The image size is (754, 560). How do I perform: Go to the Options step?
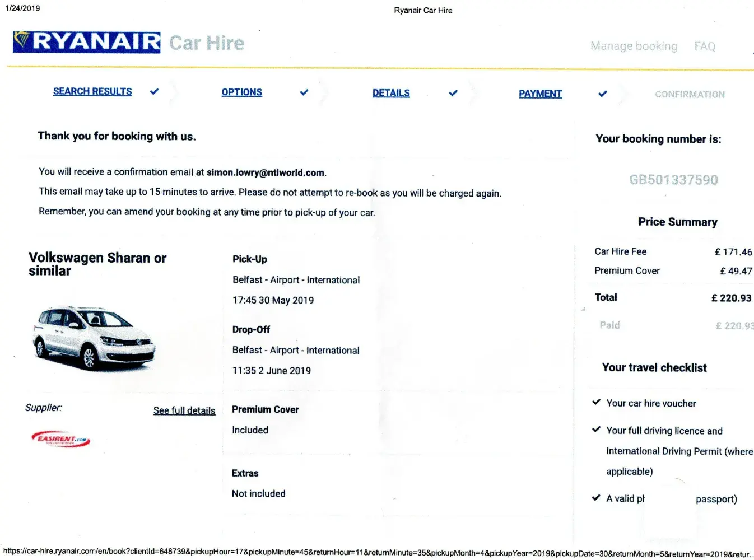point(241,92)
